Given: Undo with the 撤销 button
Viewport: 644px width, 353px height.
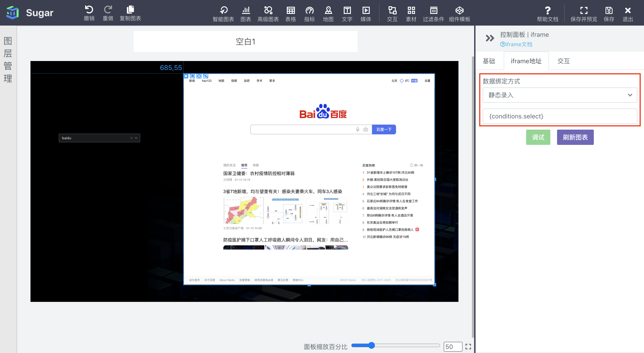Looking at the screenshot, I should click(x=89, y=13).
